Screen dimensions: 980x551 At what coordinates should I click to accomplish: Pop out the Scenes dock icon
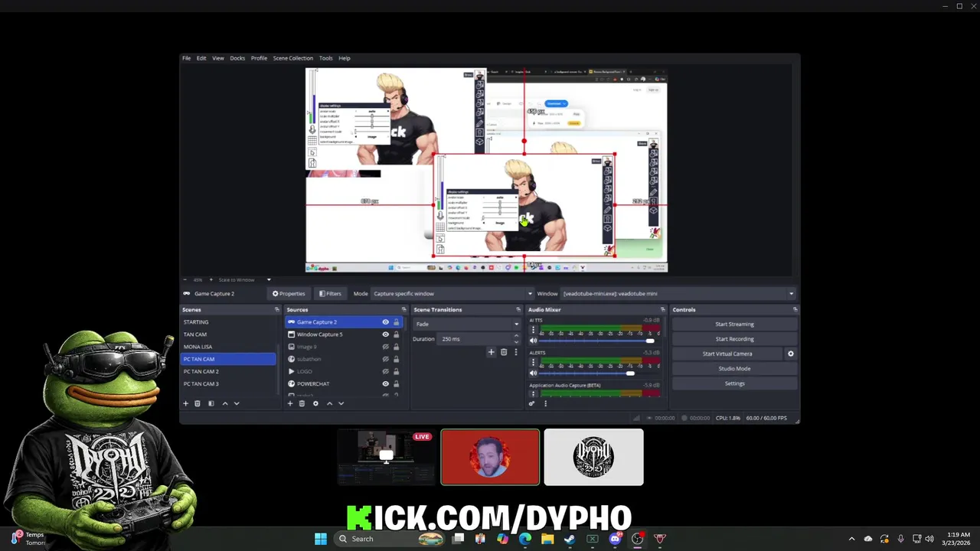pos(276,309)
